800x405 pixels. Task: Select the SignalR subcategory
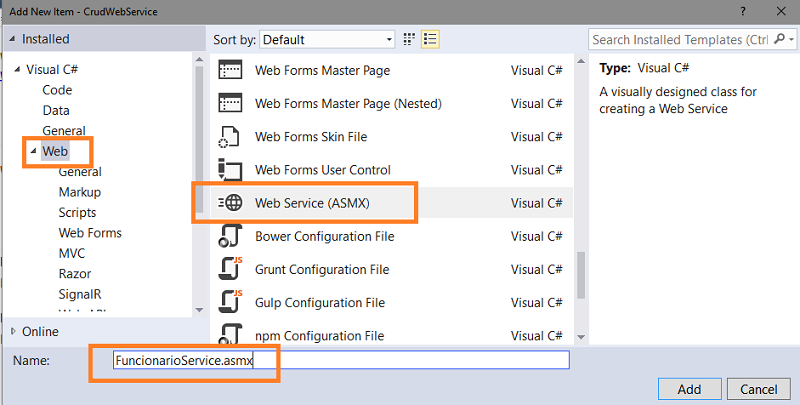[x=80, y=294]
